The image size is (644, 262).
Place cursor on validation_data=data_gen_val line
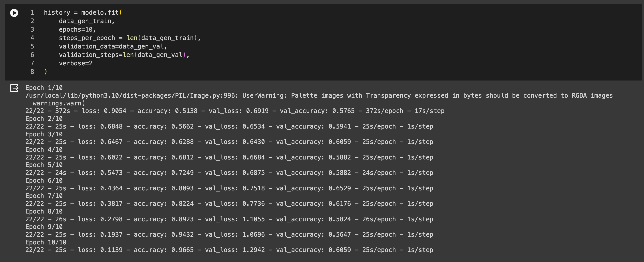pos(113,46)
